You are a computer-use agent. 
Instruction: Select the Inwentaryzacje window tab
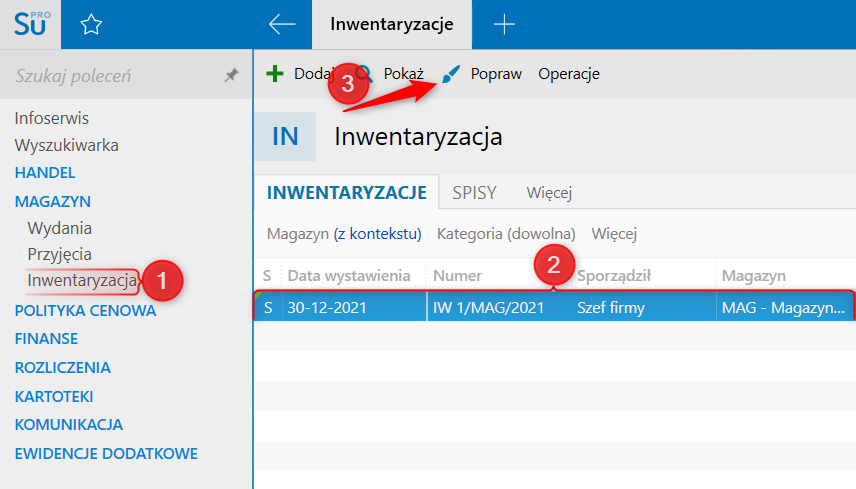coord(392,24)
